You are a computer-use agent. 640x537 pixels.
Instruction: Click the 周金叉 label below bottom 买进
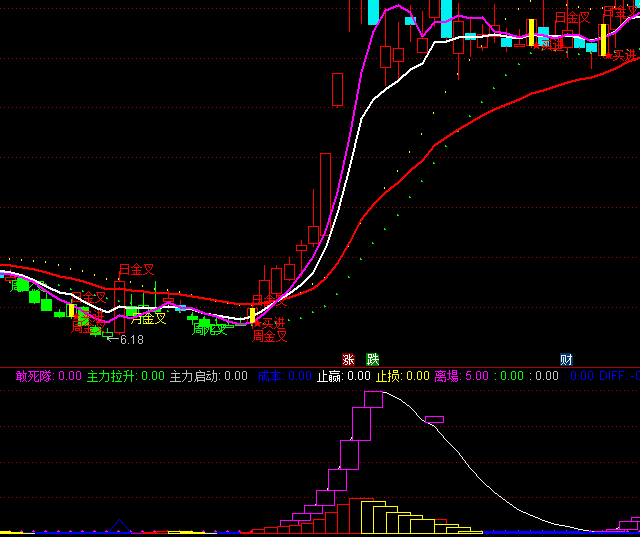click(x=269, y=336)
